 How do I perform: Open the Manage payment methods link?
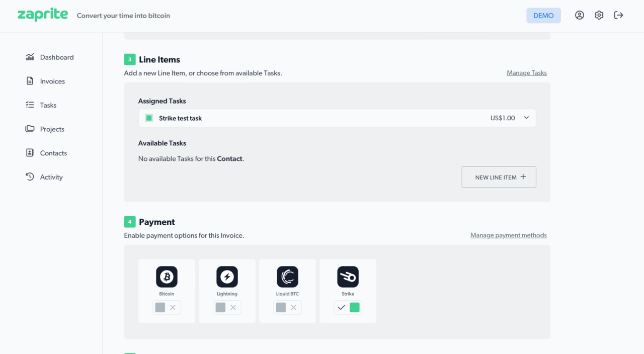pos(509,235)
